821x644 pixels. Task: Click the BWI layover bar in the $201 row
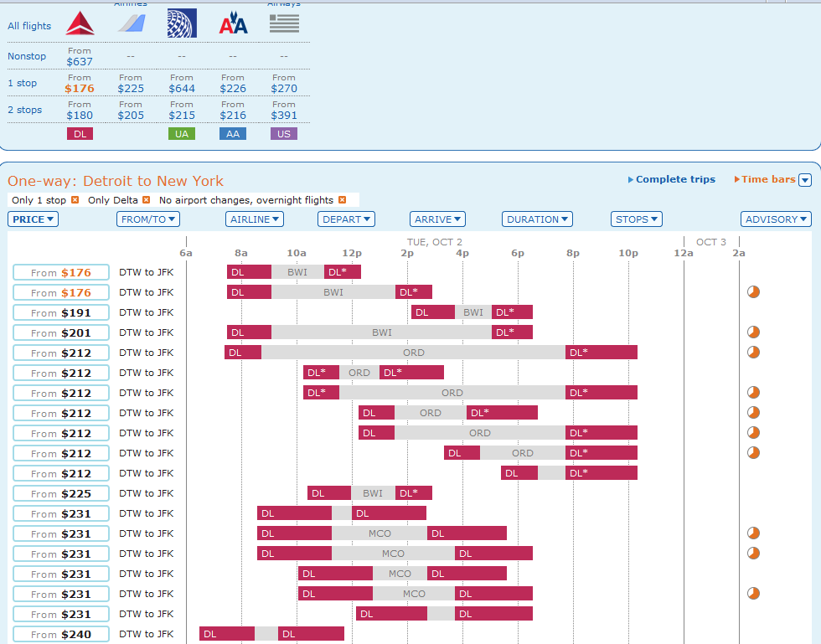point(382,332)
